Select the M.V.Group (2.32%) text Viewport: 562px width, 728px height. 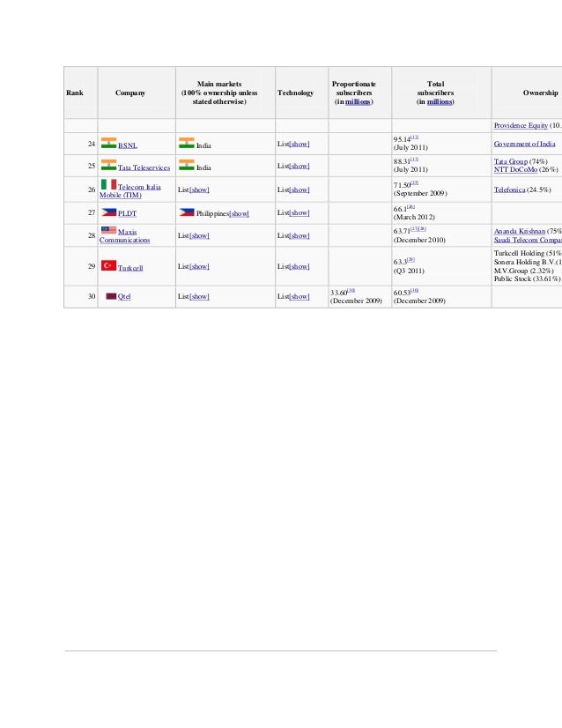click(x=523, y=271)
